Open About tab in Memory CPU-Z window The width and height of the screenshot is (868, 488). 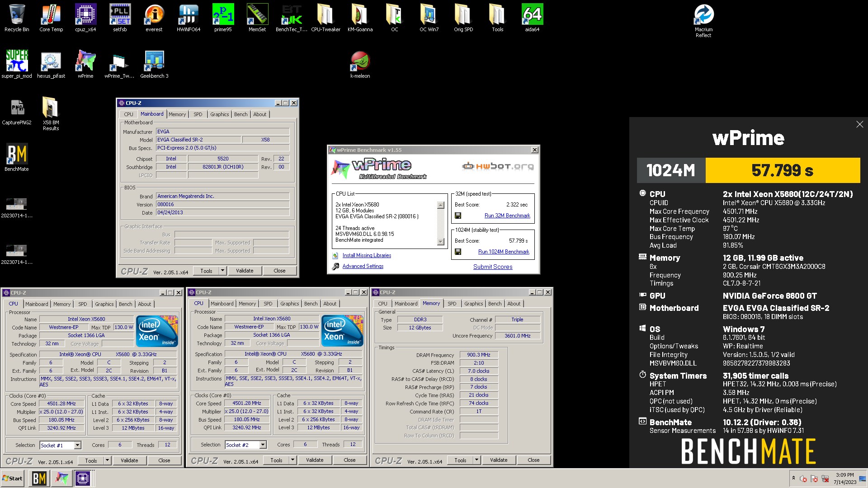click(514, 304)
